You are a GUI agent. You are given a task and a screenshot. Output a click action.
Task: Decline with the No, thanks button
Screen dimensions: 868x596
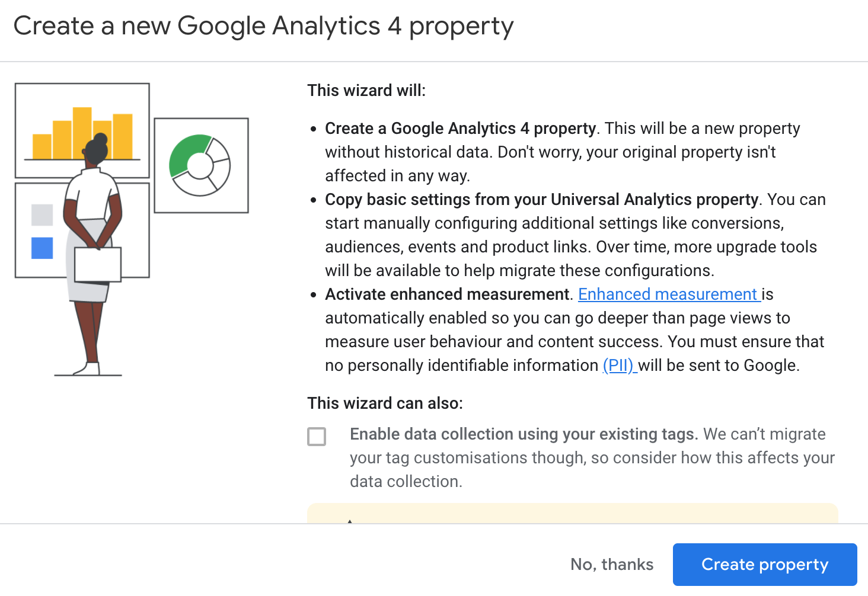612,565
